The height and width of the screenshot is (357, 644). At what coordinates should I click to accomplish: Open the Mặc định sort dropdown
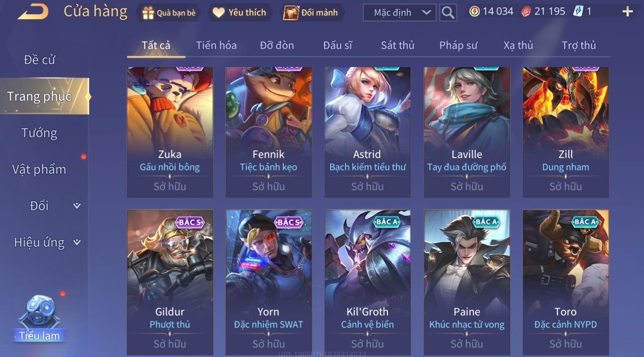tap(399, 13)
